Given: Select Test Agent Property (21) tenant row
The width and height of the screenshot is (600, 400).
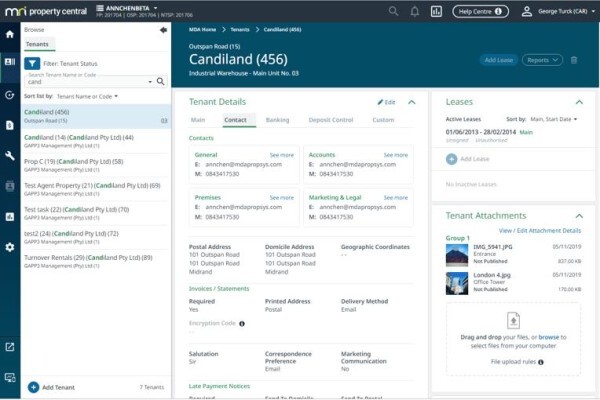Looking at the screenshot, I should tap(96, 189).
